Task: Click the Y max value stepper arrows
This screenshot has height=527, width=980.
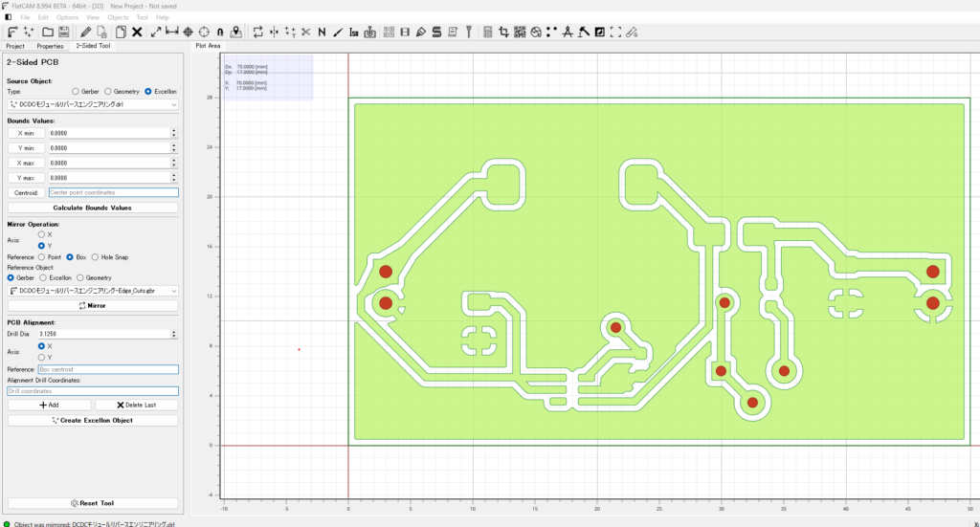Action: (174, 178)
